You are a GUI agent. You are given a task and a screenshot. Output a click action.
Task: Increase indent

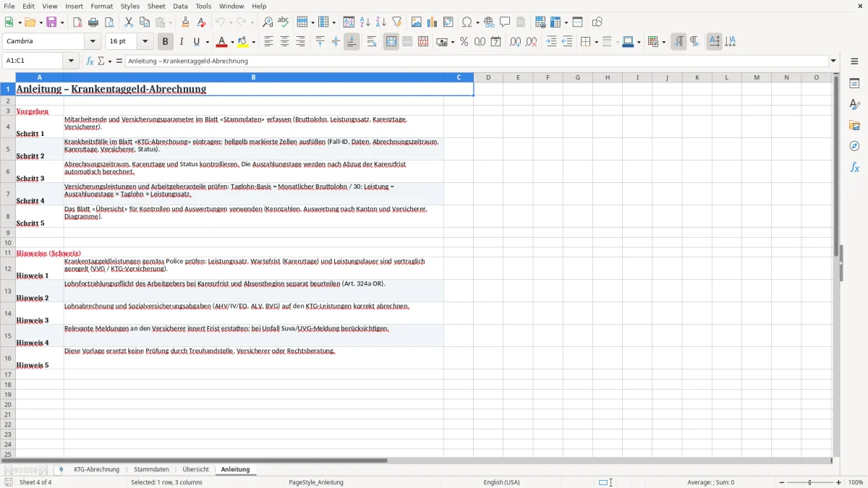(x=551, y=42)
